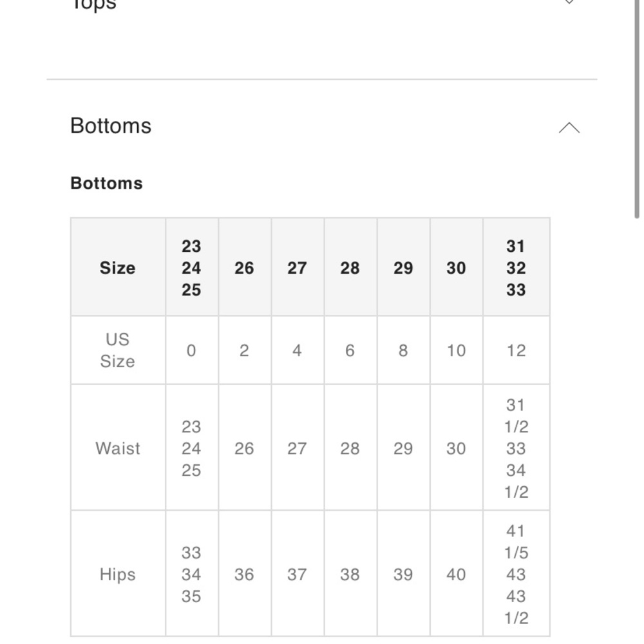Select size 30 column header
Image resolution: width=644 pixels, height=644 pixels.
click(457, 267)
